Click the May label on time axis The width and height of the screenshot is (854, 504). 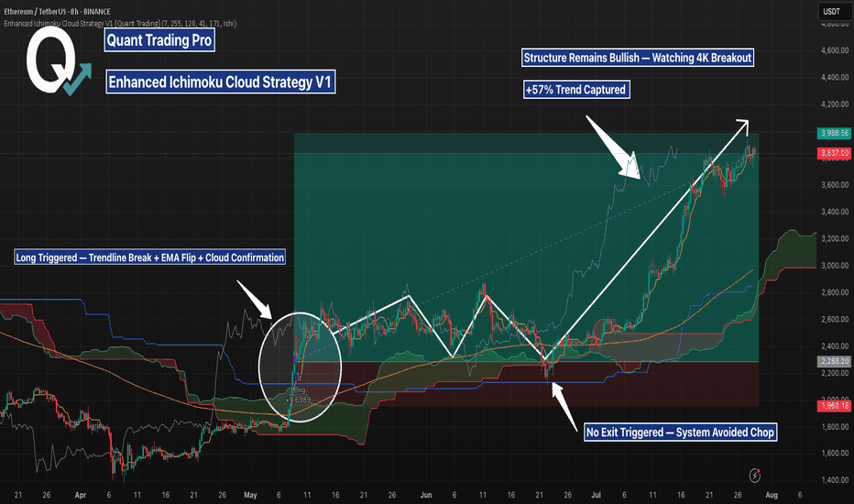click(250, 495)
